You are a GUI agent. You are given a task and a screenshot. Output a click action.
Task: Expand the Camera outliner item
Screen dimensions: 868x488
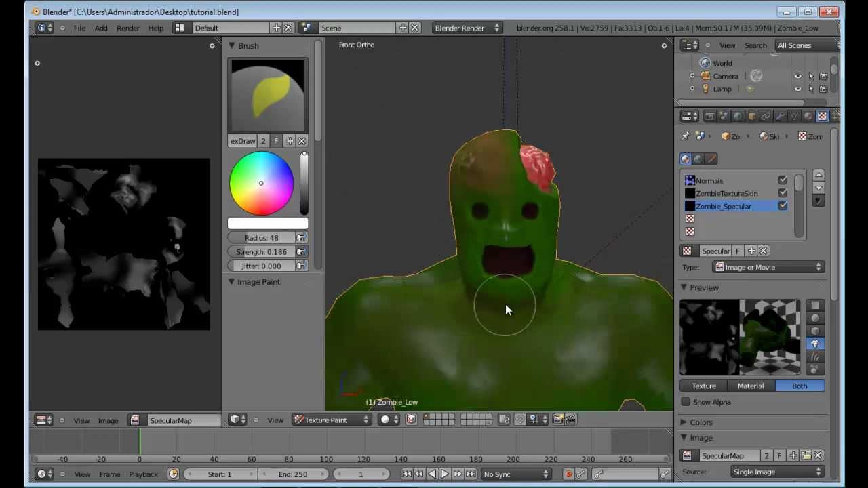pyautogui.click(x=692, y=76)
